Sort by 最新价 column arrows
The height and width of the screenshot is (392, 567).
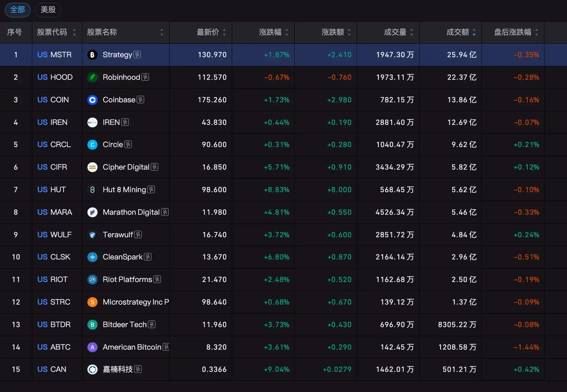[x=224, y=32]
